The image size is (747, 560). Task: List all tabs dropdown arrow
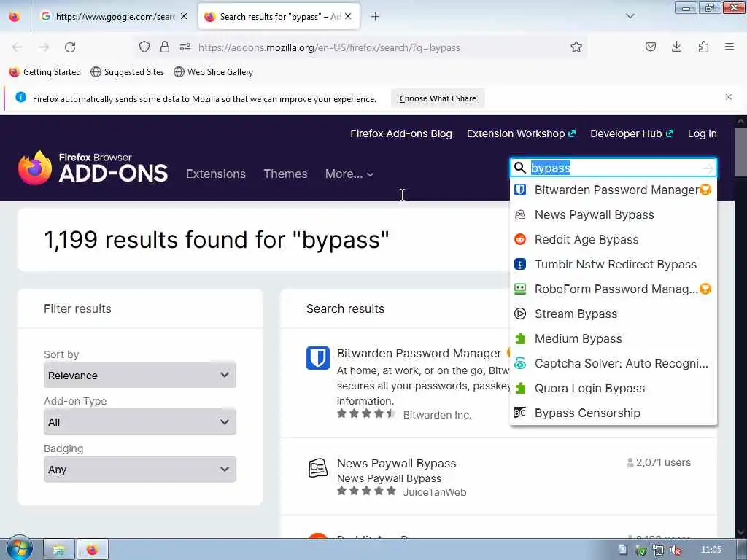[x=630, y=16]
